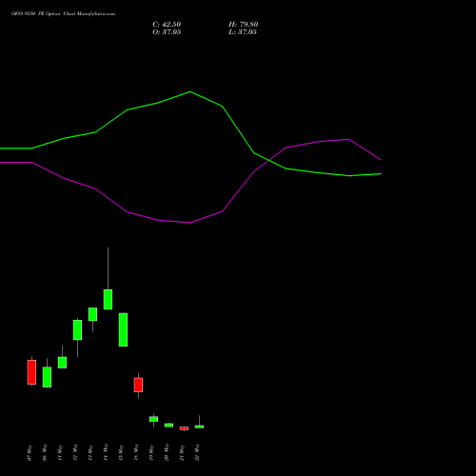
Task: Select the green candlestick for 11 May
Action: click(62, 363)
